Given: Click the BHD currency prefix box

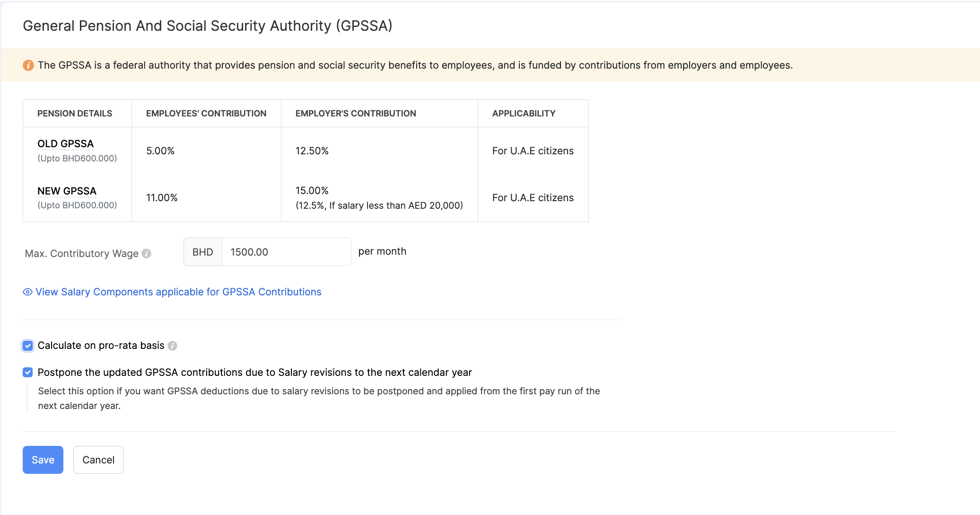Looking at the screenshot, I should pos(203,252).
